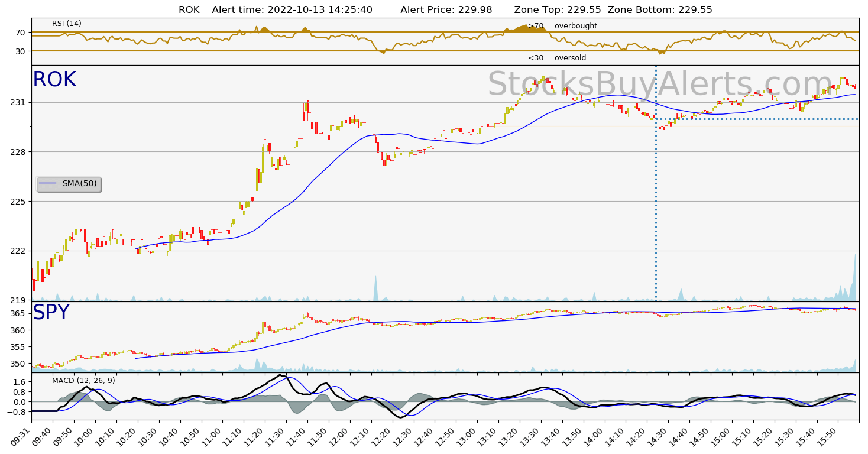
Task: Click the vertical dotted alert time marker
Action: (656, 183)
